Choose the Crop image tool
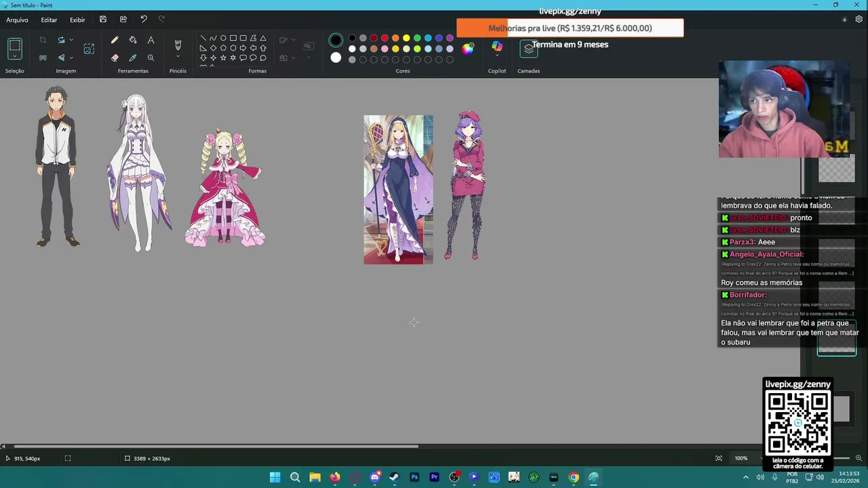Viewport: 868px width, 488px height. (43, 40)
